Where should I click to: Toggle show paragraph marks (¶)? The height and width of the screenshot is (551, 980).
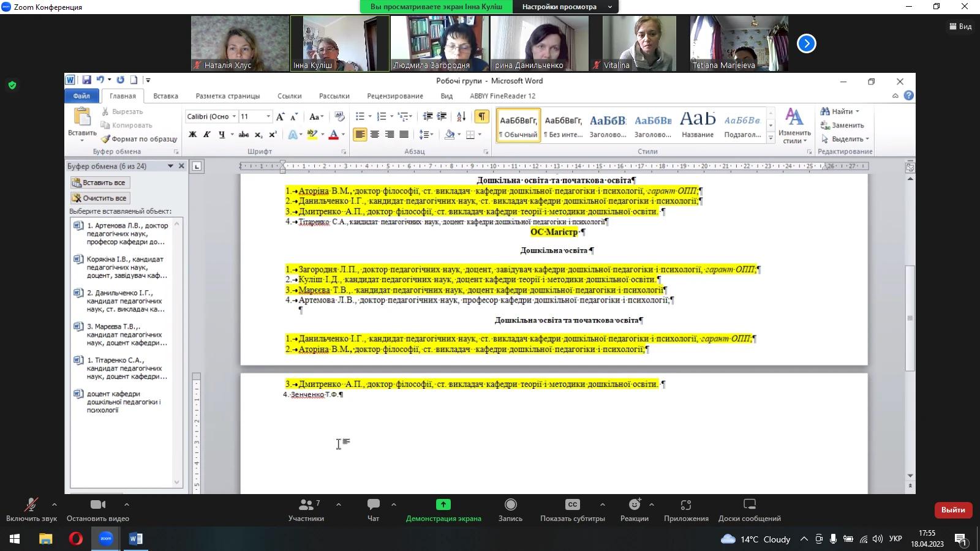[x=482, y=116]
